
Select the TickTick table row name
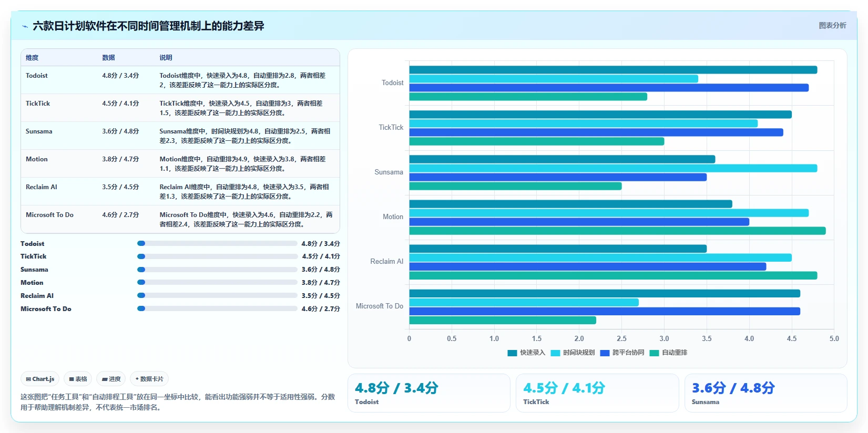click(x=38, y=104)
